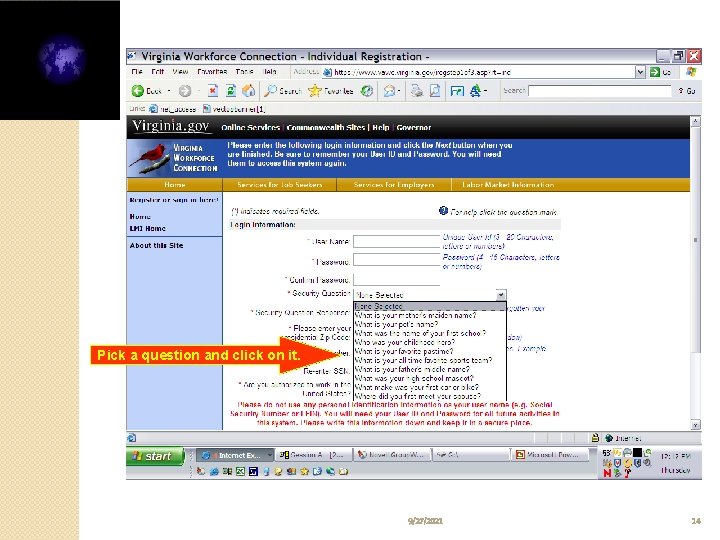Switch to Novell GroupWise taskbar button
720x540 pixels.
tap(393, 455)
